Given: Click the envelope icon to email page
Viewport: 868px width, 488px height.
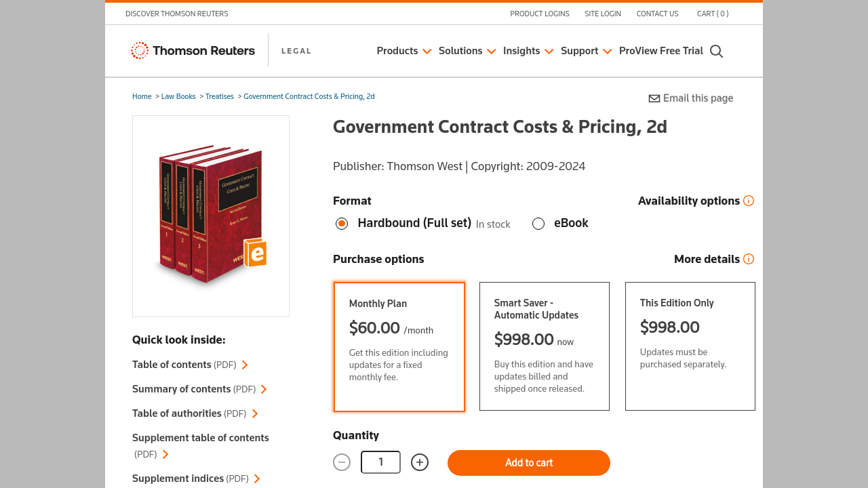Looking at the screenshot, I should coord(654,99).
